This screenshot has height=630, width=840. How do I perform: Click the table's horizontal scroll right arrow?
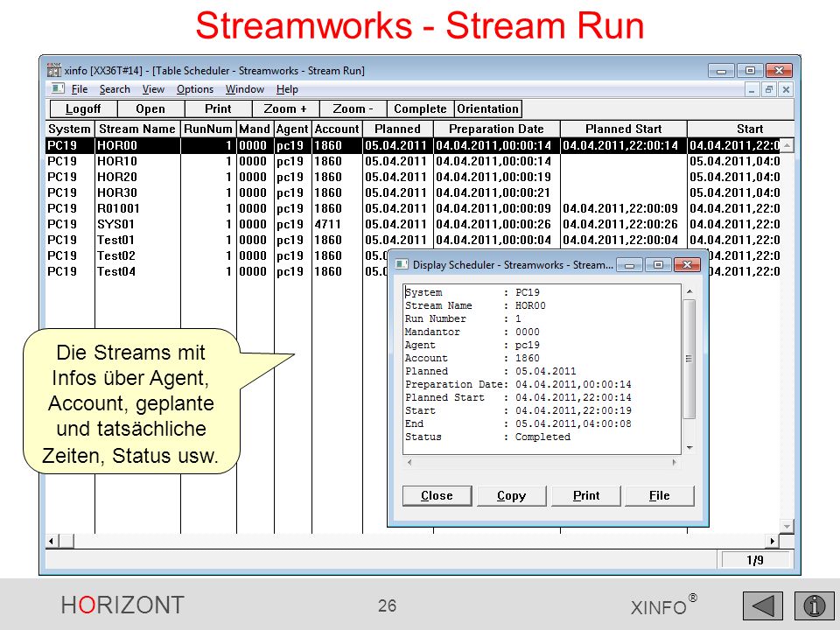coord(772,541)
